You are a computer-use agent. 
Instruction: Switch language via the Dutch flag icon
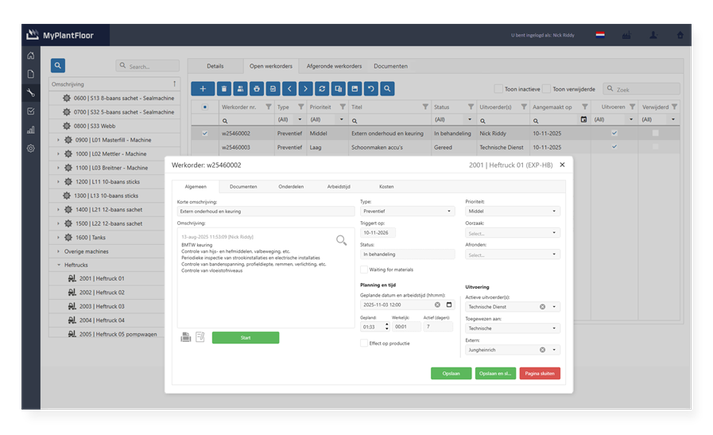600,35
